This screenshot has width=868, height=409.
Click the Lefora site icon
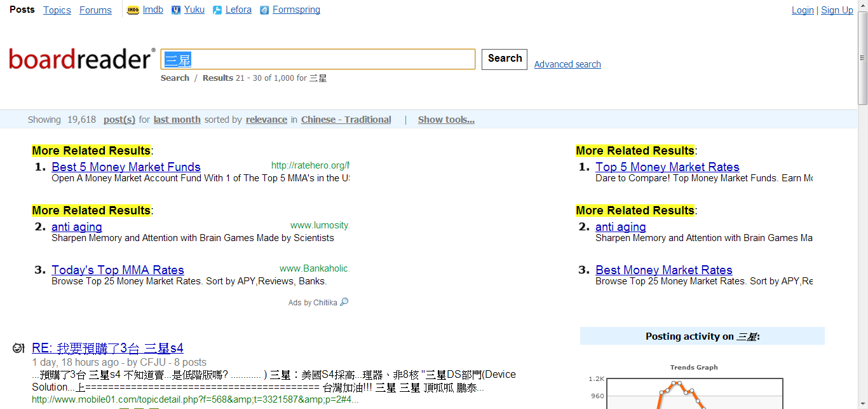218,10
